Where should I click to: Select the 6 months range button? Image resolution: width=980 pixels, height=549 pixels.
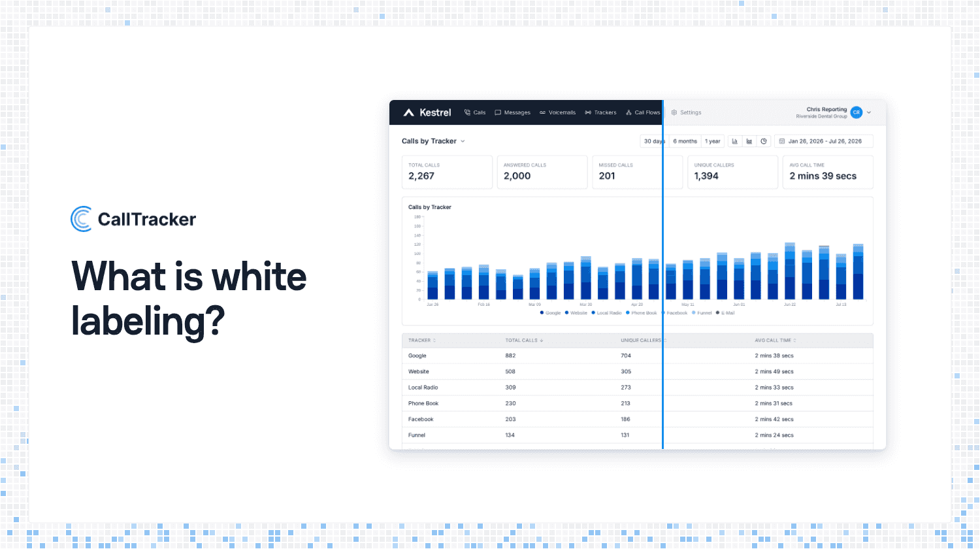coord(685,141)
